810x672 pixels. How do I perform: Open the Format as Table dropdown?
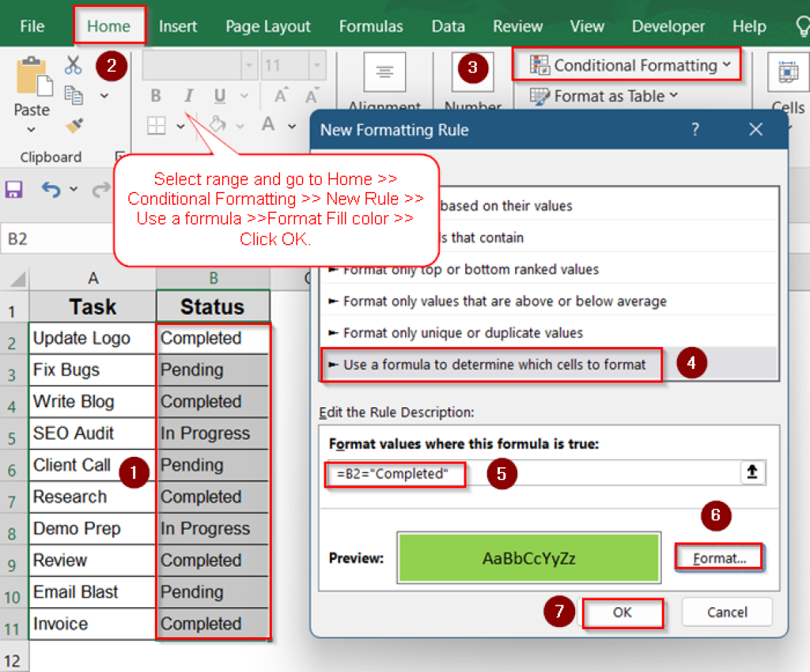click(x=604, y=96)
